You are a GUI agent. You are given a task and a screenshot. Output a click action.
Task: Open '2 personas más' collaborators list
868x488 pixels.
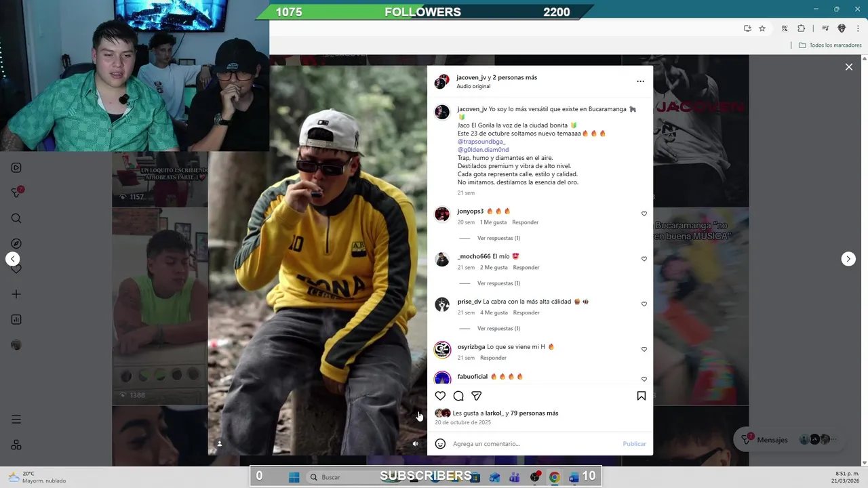pos(515,77)
